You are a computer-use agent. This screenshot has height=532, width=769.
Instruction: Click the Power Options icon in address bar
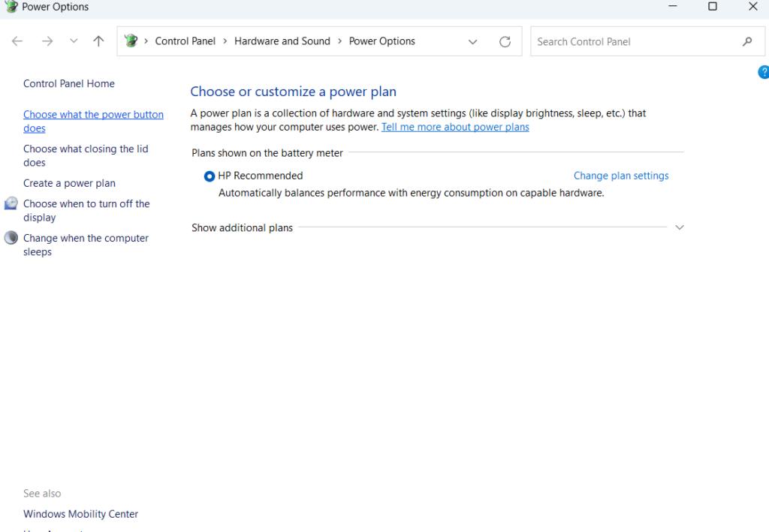point(131,41)
